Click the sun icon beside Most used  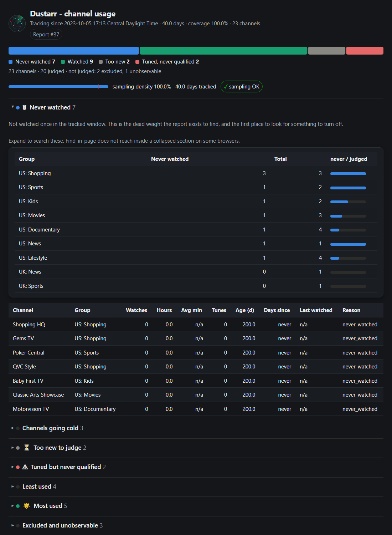click(27, 506)
